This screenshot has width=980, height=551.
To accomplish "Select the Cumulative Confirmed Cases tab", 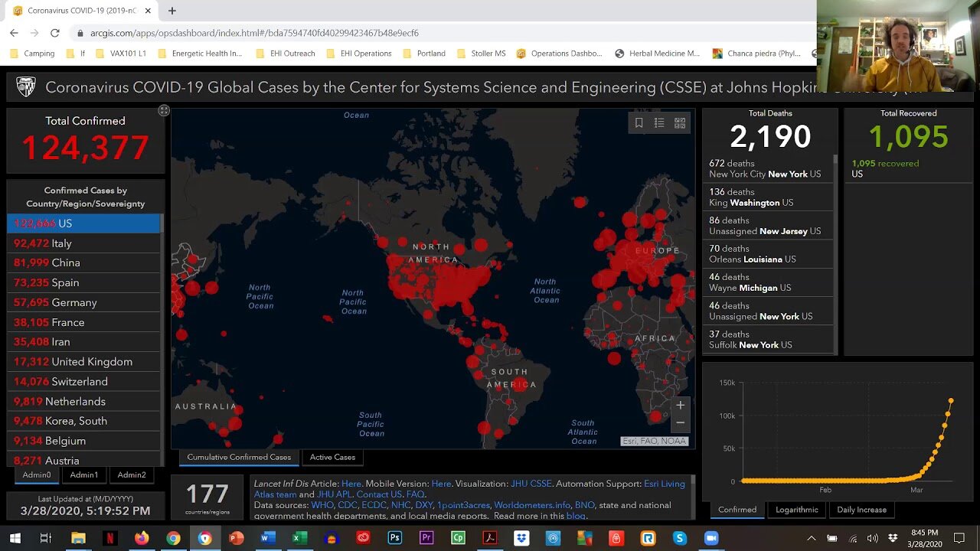I will tap(239, 457).
